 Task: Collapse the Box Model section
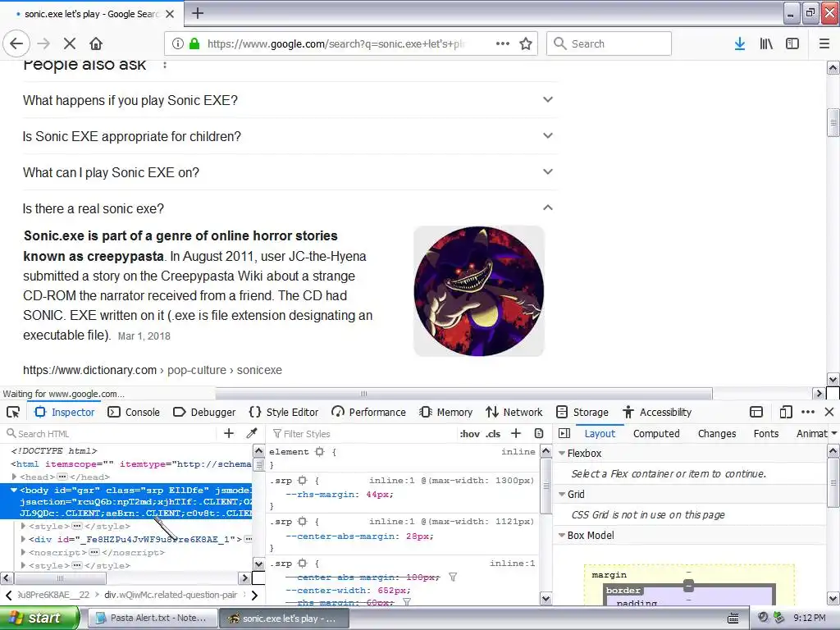pos(562,535)
